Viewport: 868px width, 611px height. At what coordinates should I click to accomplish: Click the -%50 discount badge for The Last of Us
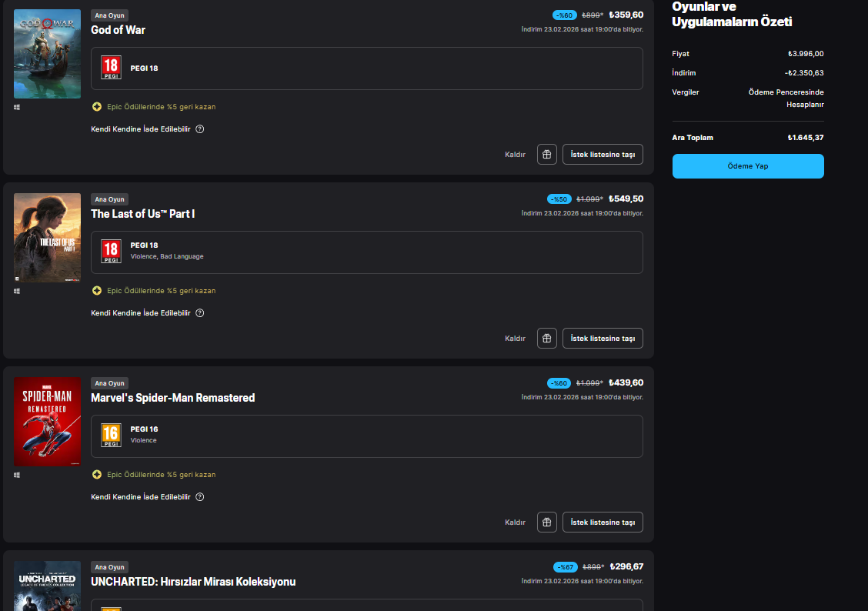[x=559, y=199]
